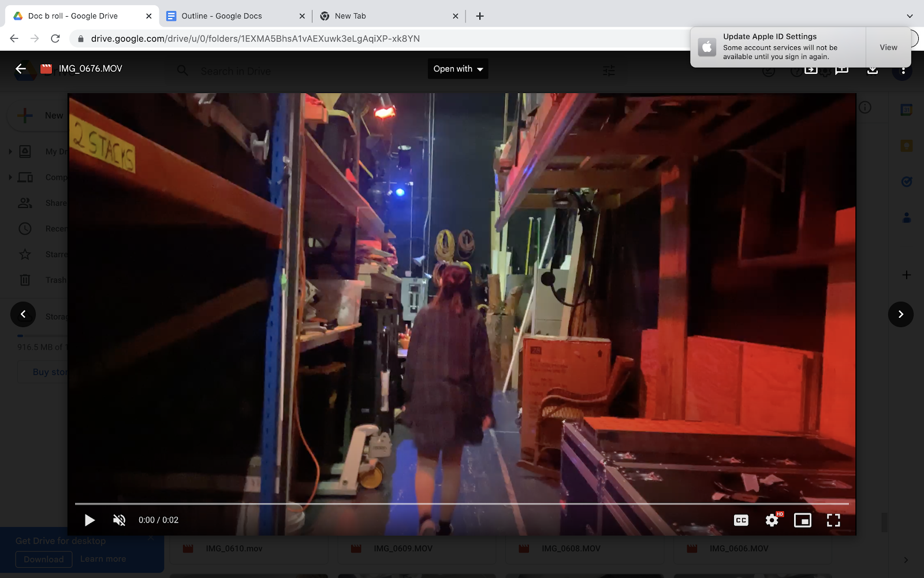Viewport: 924px width, 578px height.
Task: Open Google Tasks side panel
Action: pyautogui.click(x=907, y=181)
